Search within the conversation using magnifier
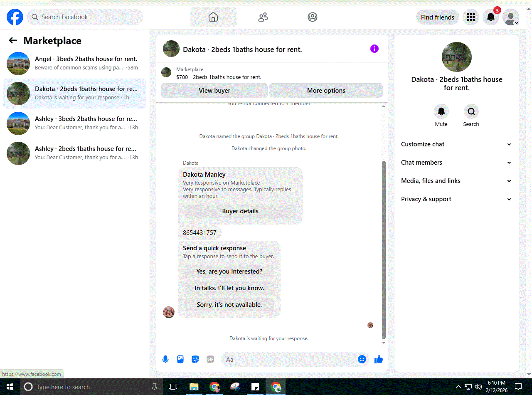 click(x=471, y=111)
